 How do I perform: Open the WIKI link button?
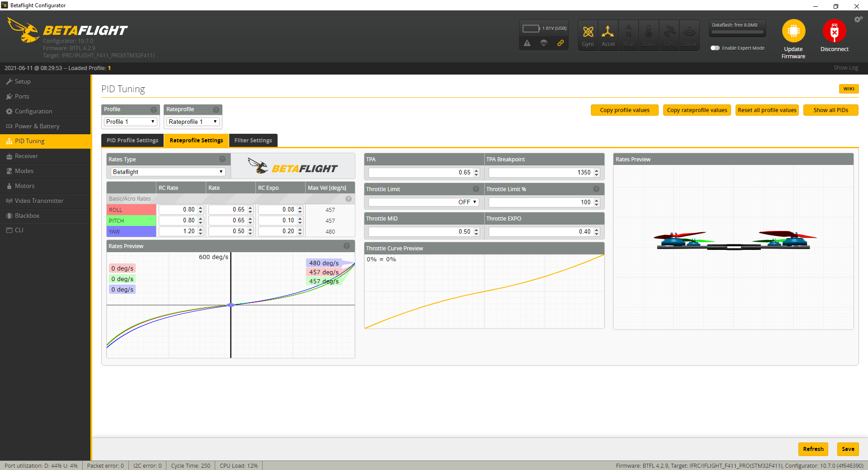pyautogui.click(x=849, y=89)
